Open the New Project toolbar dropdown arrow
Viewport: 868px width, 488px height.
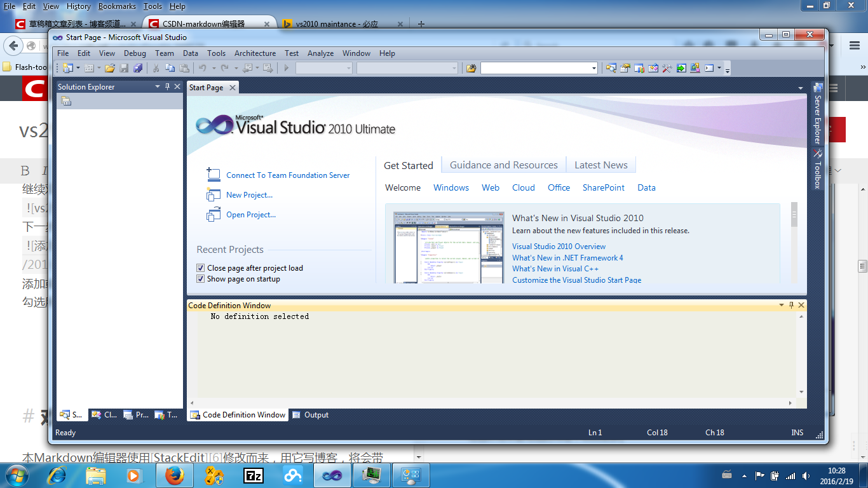[x=77, y=68]
